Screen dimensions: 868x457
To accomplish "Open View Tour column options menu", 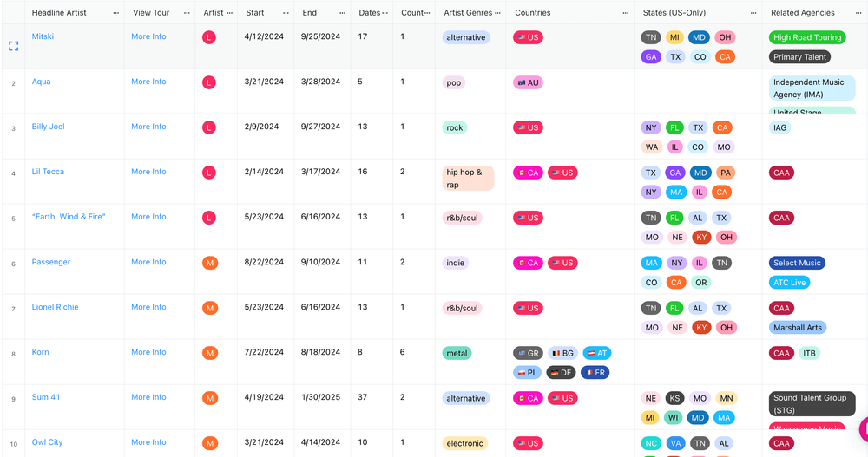I will pyautogui.click(x=187, y=13).
